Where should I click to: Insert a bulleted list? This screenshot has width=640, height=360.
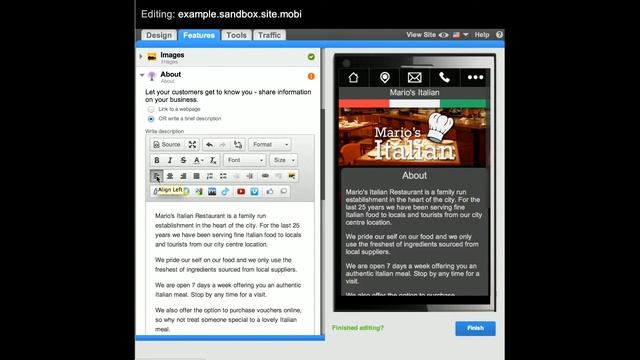click(223, 176)
